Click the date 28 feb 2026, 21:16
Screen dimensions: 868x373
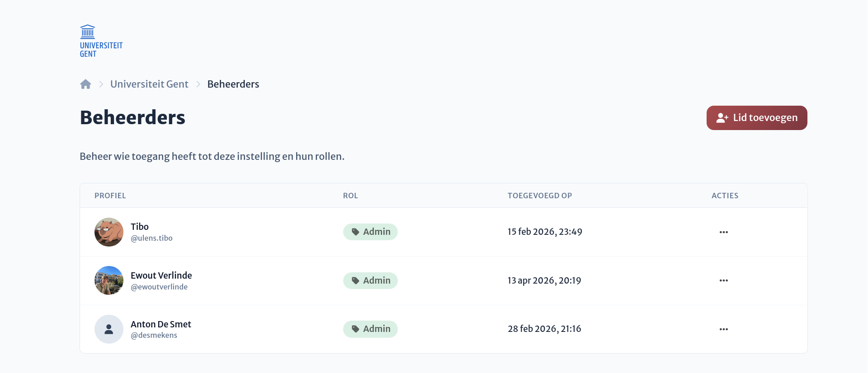pos(544,329)
